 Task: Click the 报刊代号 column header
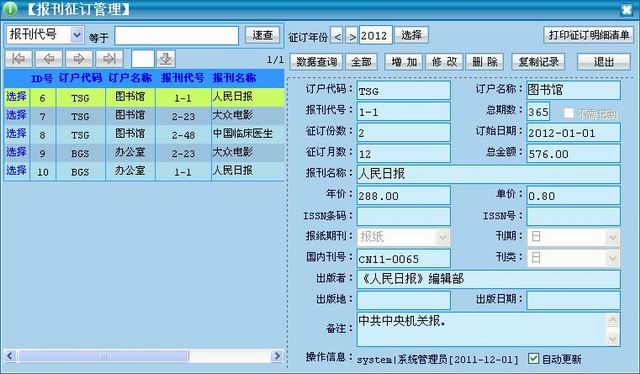pyautogui.click(x=182, y=78)
